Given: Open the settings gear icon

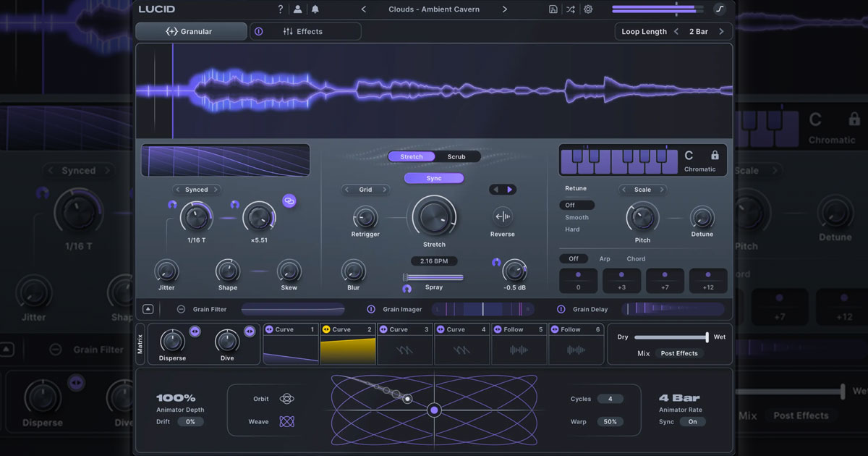Looking at the screenshot, I should click(588, 9).
